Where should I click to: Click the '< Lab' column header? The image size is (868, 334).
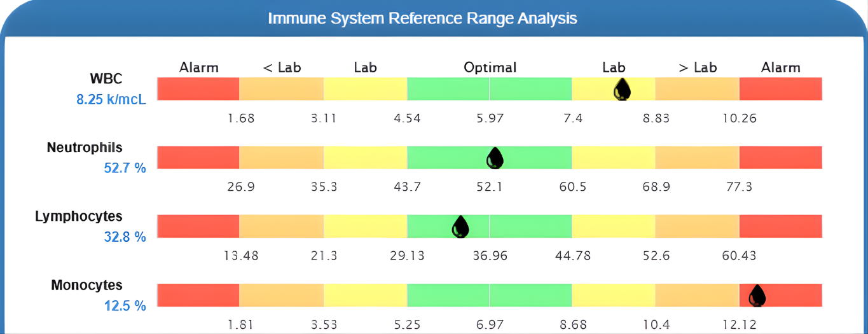click(x=282, y=67)
